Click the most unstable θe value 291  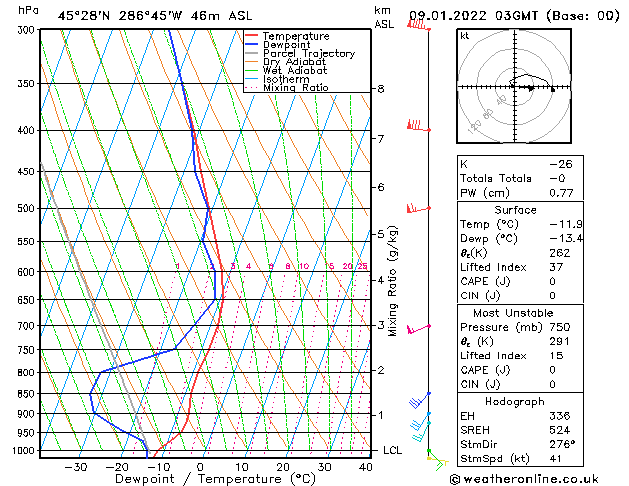pyautogui.click(x=560, y=342)
